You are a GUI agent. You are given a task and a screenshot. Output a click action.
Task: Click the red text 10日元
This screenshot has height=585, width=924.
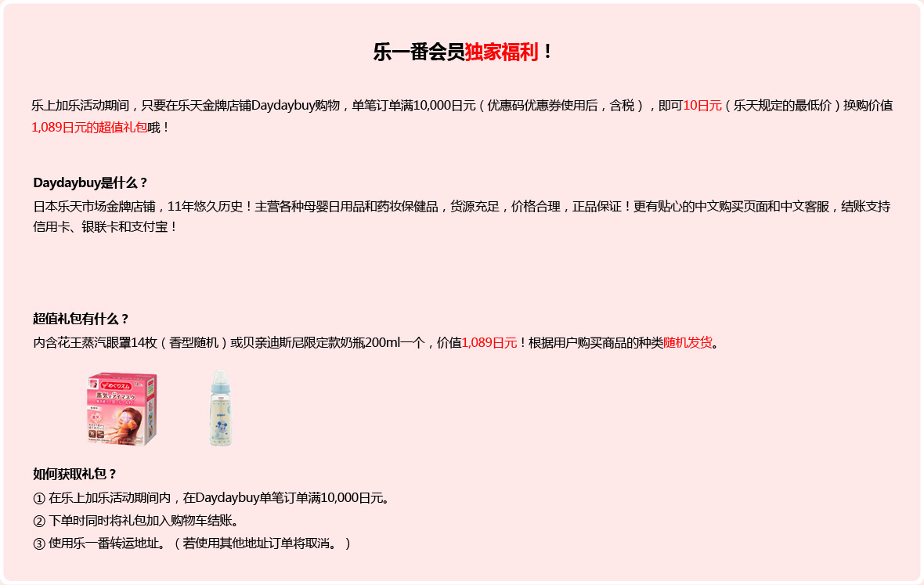point(702,106)
